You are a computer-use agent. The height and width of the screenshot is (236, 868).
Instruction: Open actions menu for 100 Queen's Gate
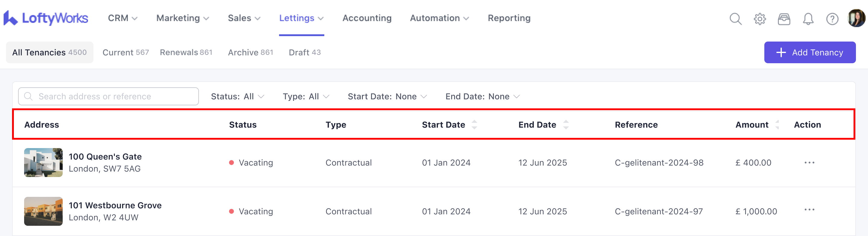pos(809,163)
